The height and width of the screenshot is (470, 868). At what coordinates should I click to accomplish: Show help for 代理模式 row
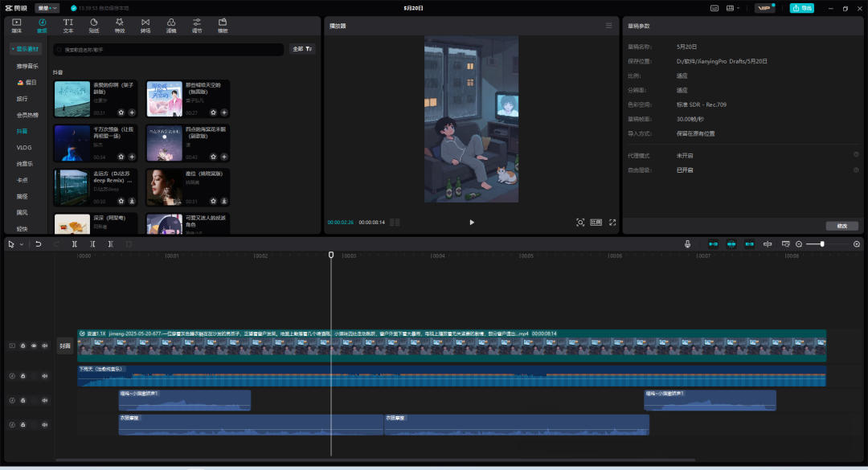click(856, 155)
